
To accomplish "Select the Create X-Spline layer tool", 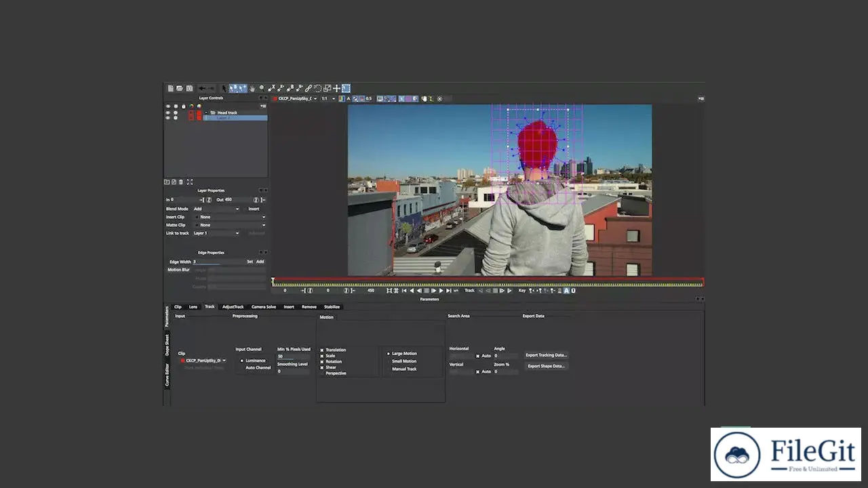I will 271,88.
